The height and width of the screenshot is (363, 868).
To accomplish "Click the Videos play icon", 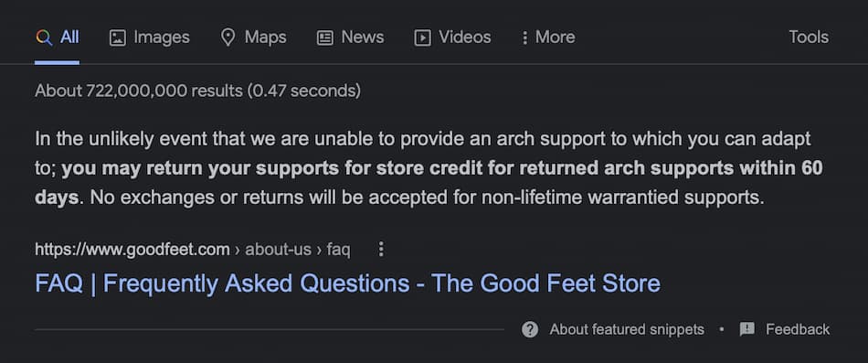I will (422, 37).
